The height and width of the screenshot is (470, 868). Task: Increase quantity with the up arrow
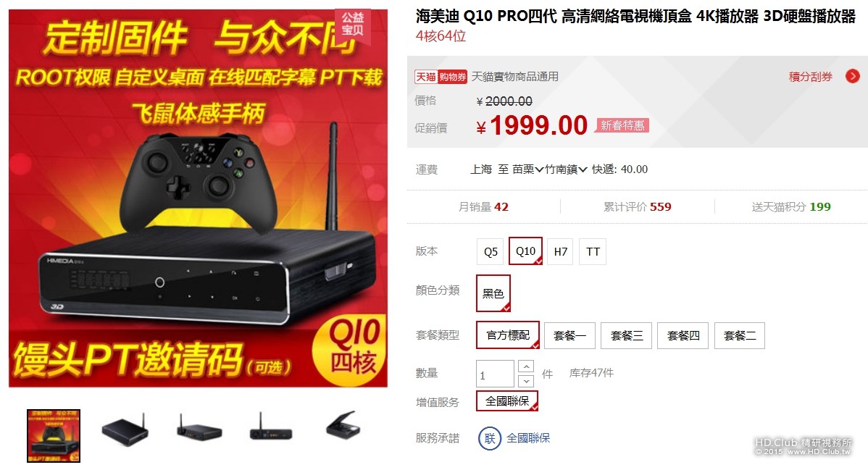(526, 366)
